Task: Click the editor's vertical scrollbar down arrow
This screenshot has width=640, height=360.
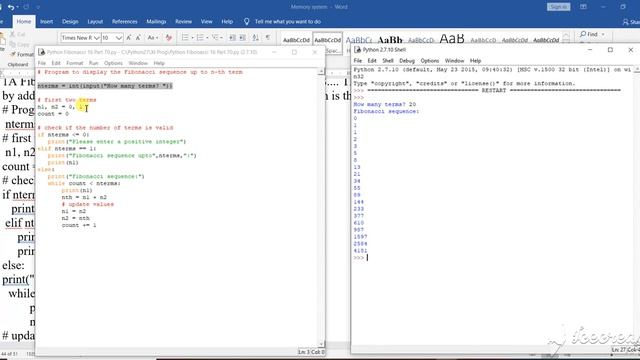Action: pyautogui.click(x=321, y=344)
